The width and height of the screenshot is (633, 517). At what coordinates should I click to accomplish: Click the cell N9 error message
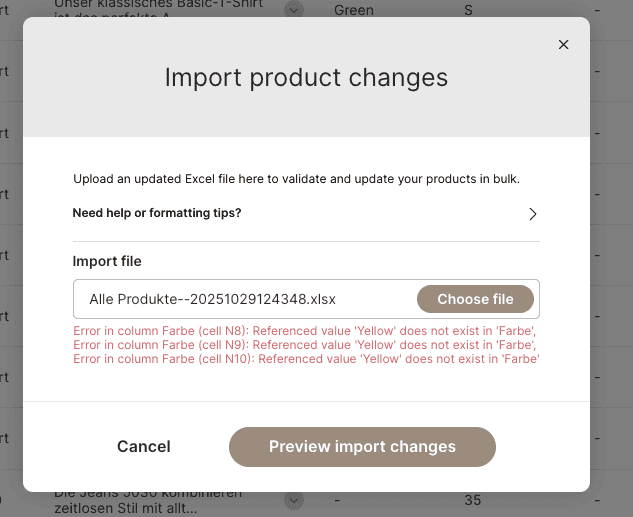305,345
